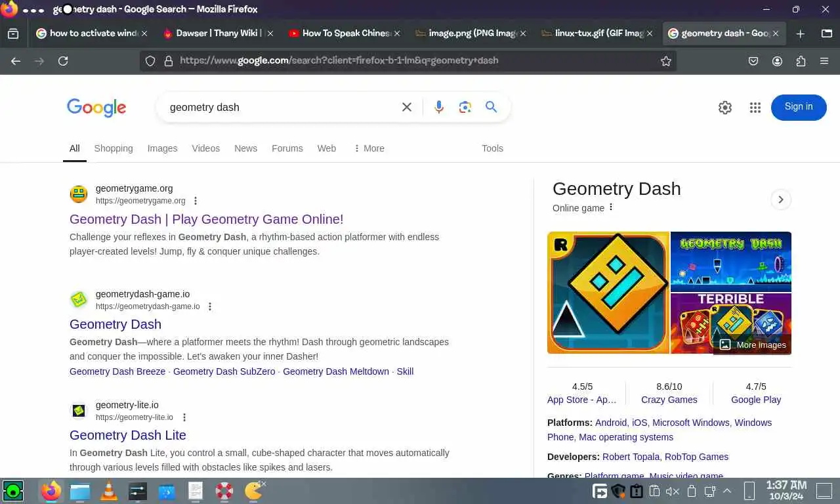Open the lifebuoy help app in taskbar
Screen dimensions: 840x504
pos(224,491)
